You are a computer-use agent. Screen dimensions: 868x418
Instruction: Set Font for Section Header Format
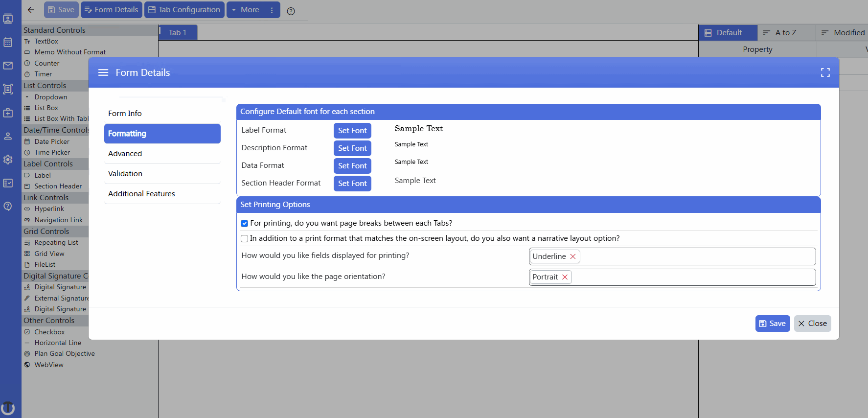pyautogui.click(x=352, y=184)
